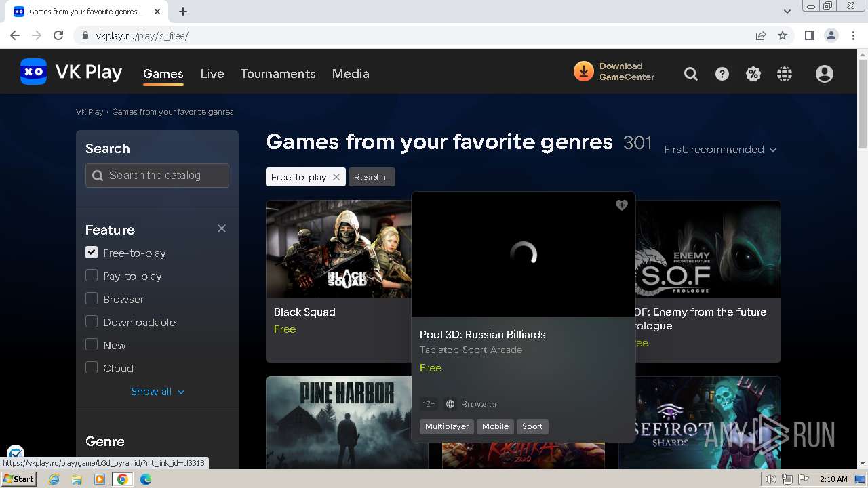The image size is (868, 488).
Task: Close the Feature filter section X
Action: click(222, 228)
